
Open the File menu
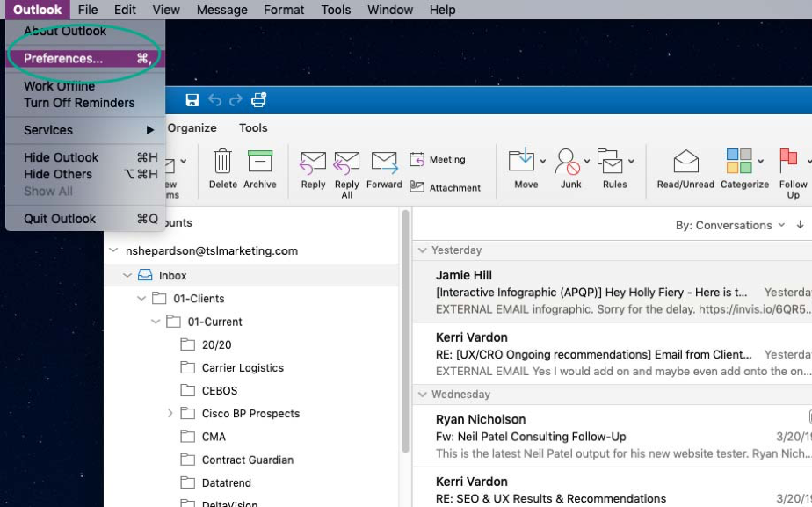pos(88,10)
